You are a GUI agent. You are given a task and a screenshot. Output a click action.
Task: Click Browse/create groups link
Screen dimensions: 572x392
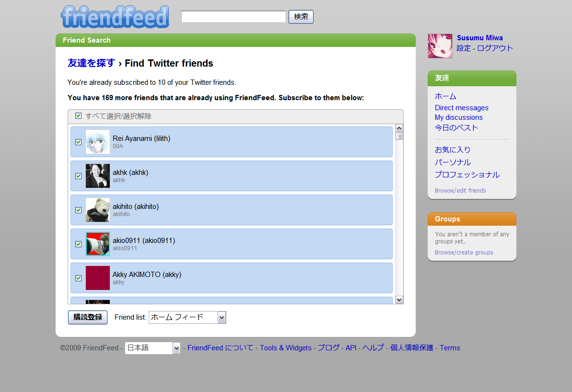coord(464,253)
